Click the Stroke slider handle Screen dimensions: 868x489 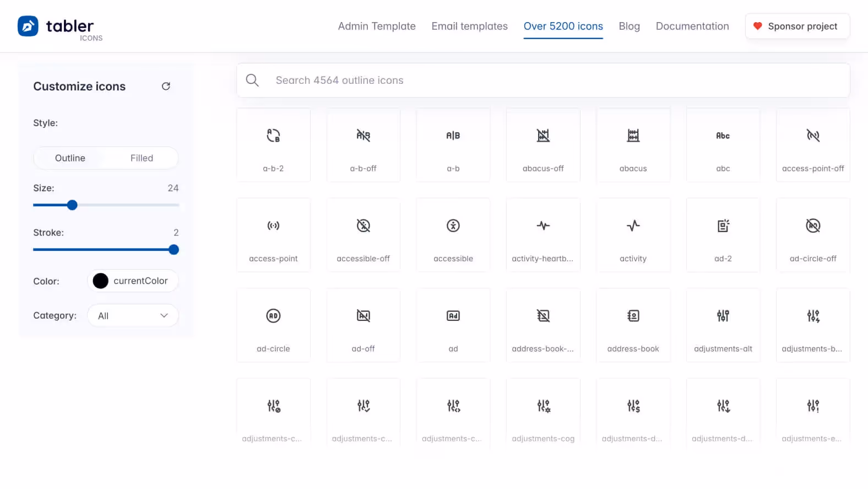[x=174, y=250]
